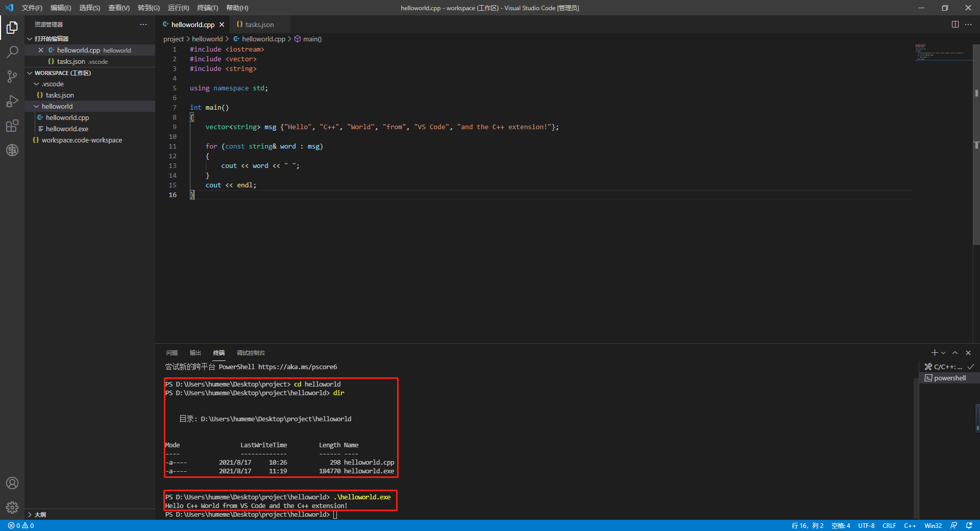Open notifications bell in status bar

point(969,525)
